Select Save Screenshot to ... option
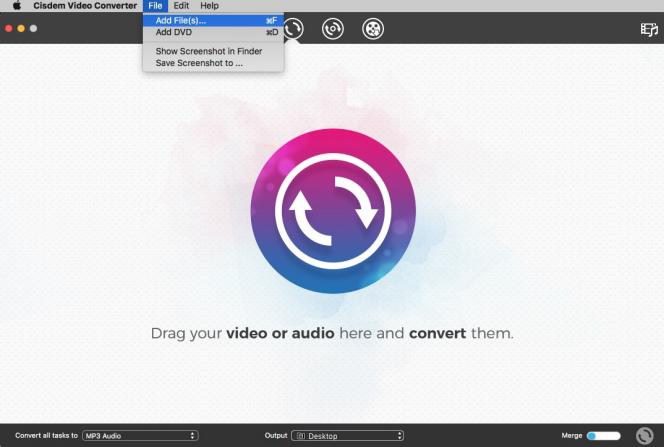The image size is (664, 447). (213, 63)
